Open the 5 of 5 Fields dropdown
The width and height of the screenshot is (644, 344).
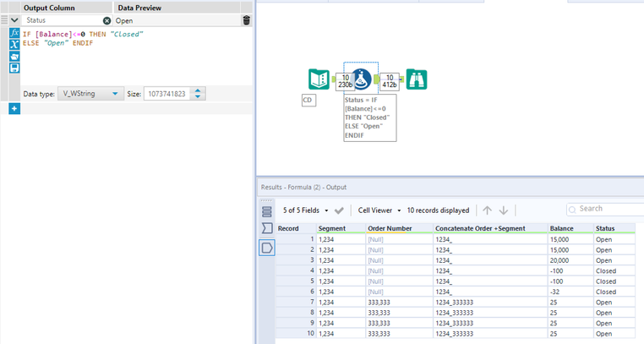[x=306, y=210]
